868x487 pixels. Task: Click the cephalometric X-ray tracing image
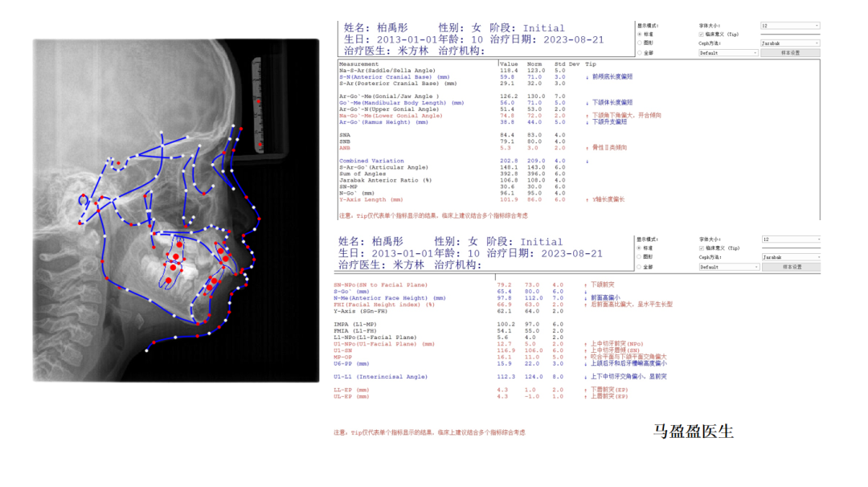176,211
